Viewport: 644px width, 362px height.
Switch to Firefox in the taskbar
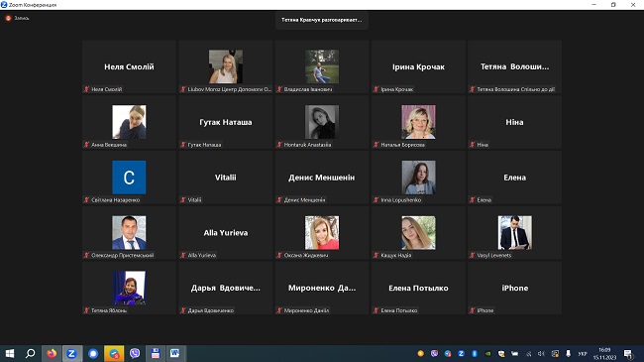pos(52,353)
